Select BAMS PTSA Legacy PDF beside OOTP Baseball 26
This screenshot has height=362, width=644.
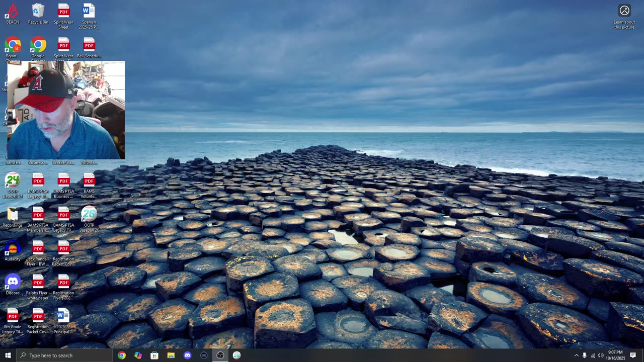[63, 220]
